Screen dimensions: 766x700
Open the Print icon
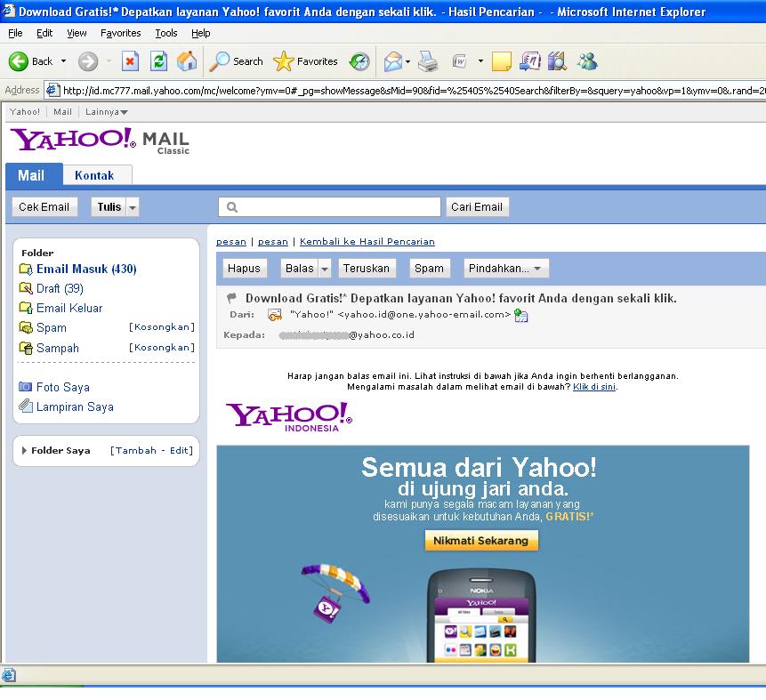coord(428,62)
